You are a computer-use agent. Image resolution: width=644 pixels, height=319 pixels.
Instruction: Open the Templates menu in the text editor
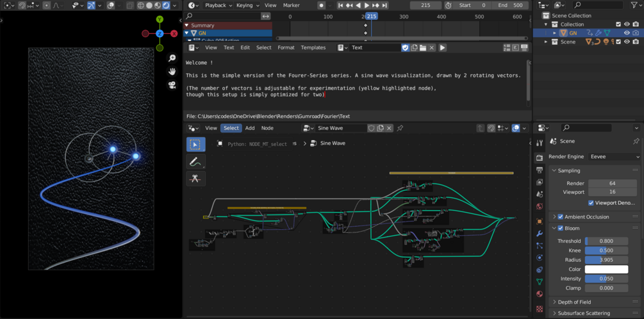[313, 47]
